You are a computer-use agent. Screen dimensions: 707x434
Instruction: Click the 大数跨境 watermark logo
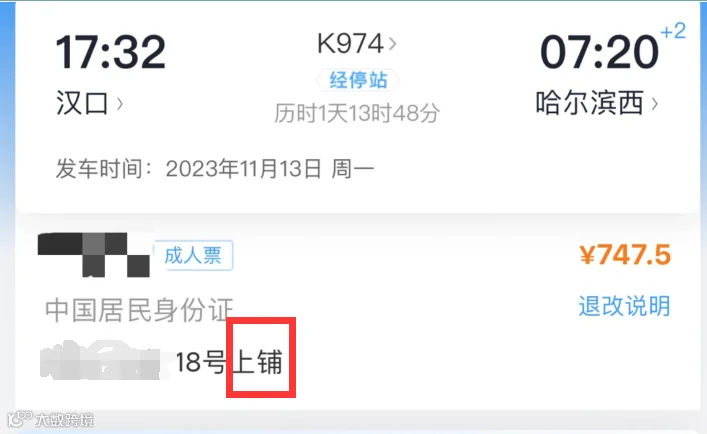coord(50,420)
